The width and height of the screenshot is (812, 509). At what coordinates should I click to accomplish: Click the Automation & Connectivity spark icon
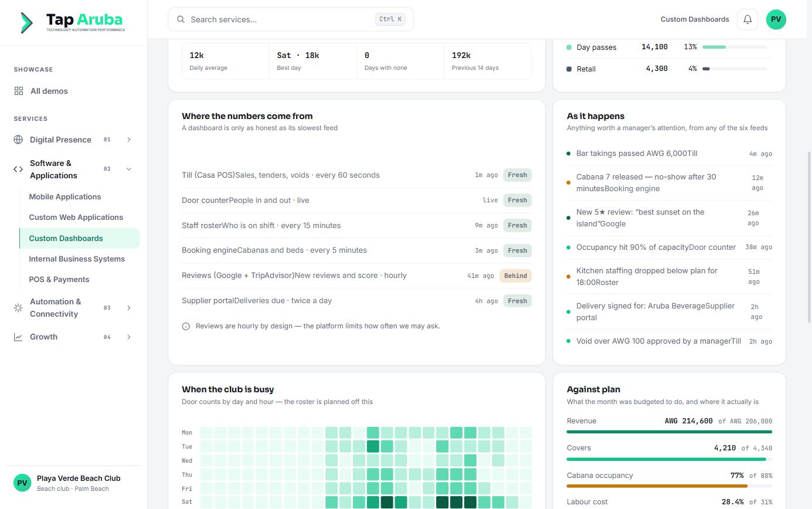[18, 308]
